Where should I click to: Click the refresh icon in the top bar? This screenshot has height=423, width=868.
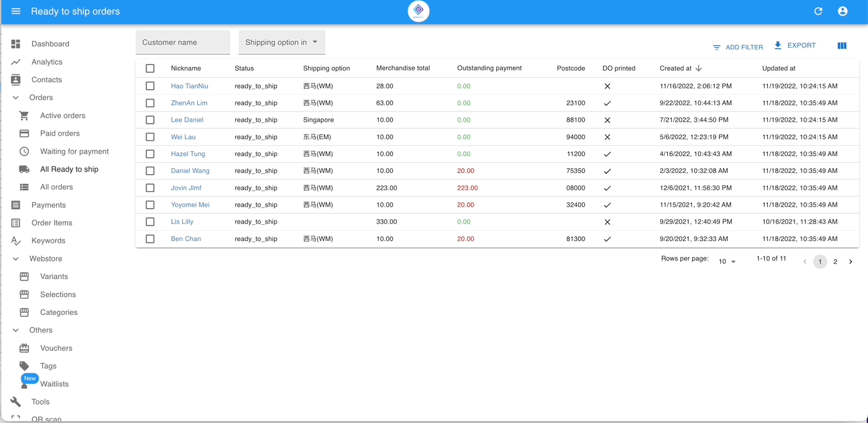coord(818,11)
